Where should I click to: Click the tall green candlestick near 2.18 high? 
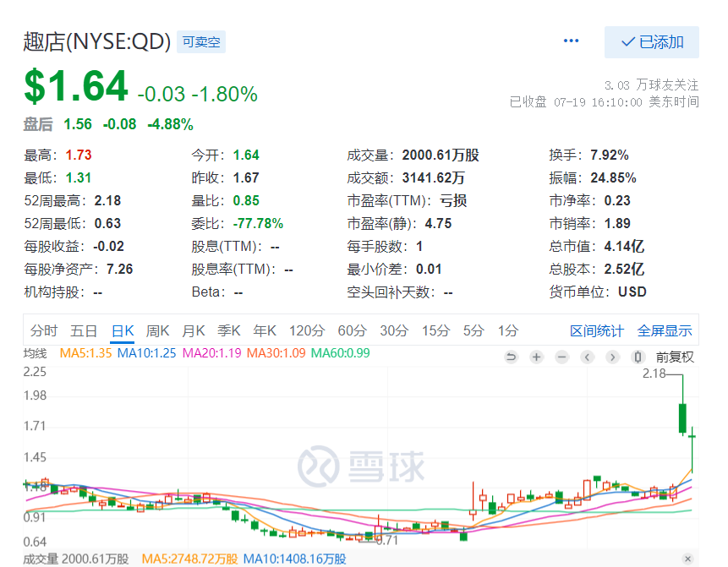(x=681, y=417)
